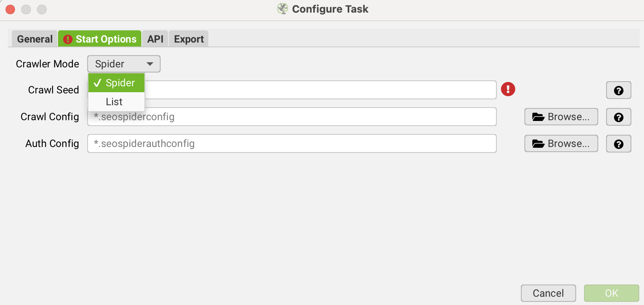
Task: Close the Configure Task window
Action: tap(10, 9)
